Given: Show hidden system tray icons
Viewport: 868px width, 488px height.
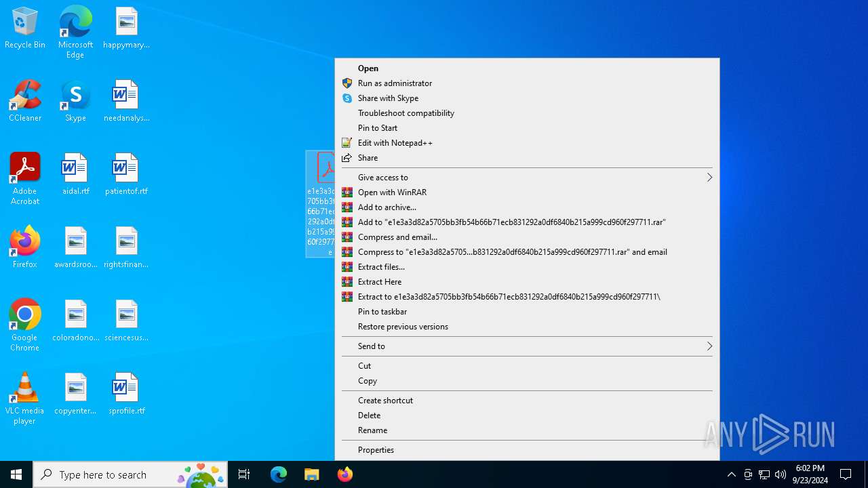Looking at the screenshot, I should pyautogui.click(x=731, y=474).
